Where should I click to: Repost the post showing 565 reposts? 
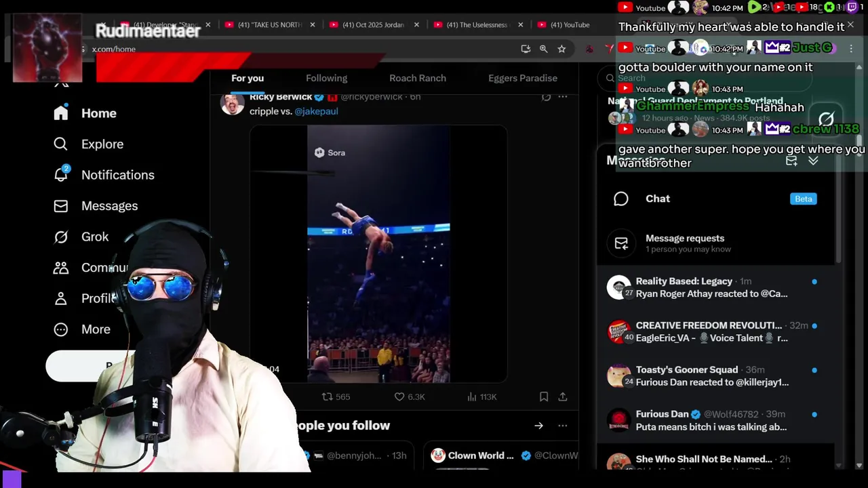336,396
